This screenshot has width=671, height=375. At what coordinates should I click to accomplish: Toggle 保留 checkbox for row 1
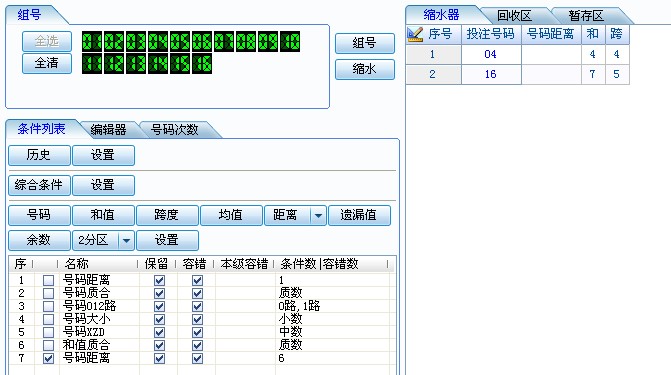pyautogui.click(x=159, y=280)
